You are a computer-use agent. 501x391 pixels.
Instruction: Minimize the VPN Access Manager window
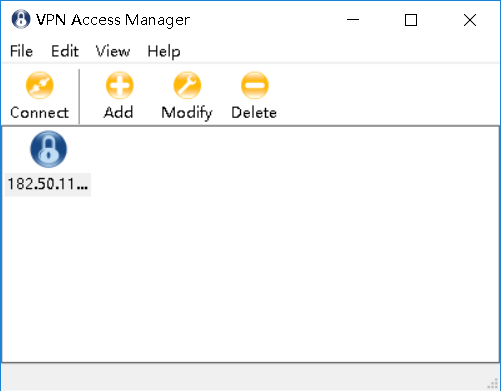pyautogui.click(x=353, y=20)
